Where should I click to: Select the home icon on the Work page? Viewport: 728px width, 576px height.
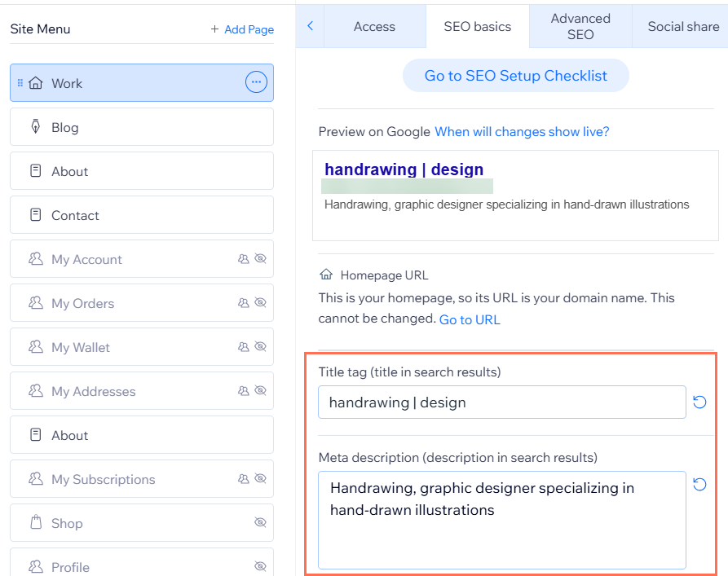(37, 82)
